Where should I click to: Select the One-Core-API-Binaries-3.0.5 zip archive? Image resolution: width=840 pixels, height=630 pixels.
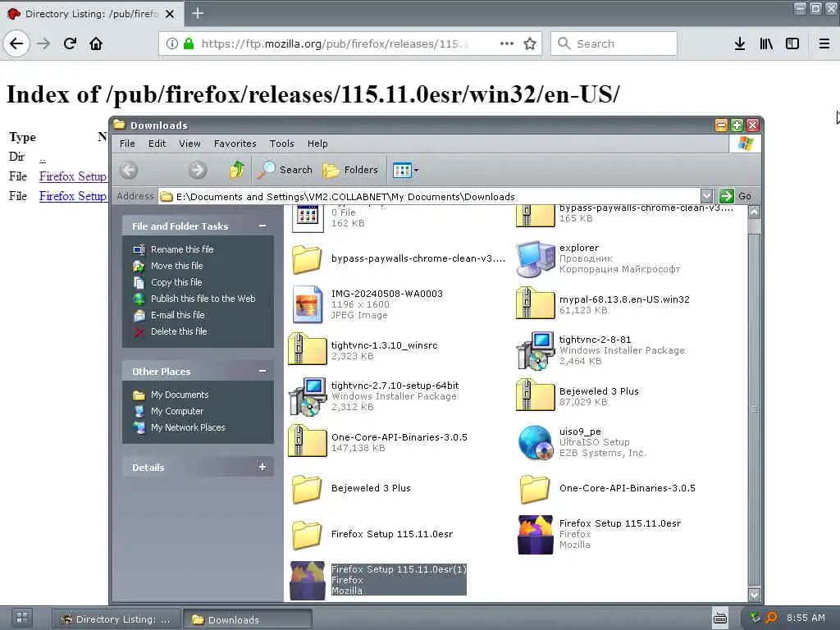tap(378, 442)
